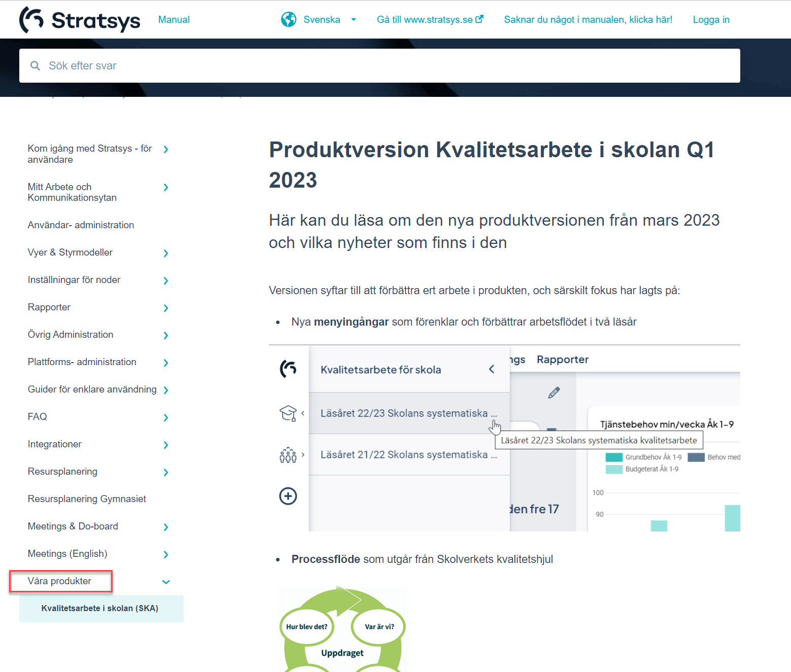The image size is (791, 672).
Task: Expand 'Inställningar för noder' chevron
Action: click(166, 280)
